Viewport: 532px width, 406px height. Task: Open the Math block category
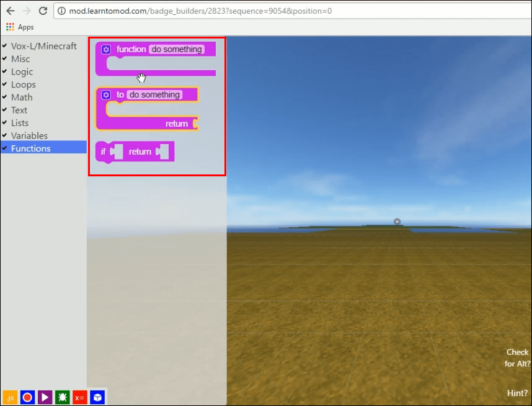coord(22,97)
